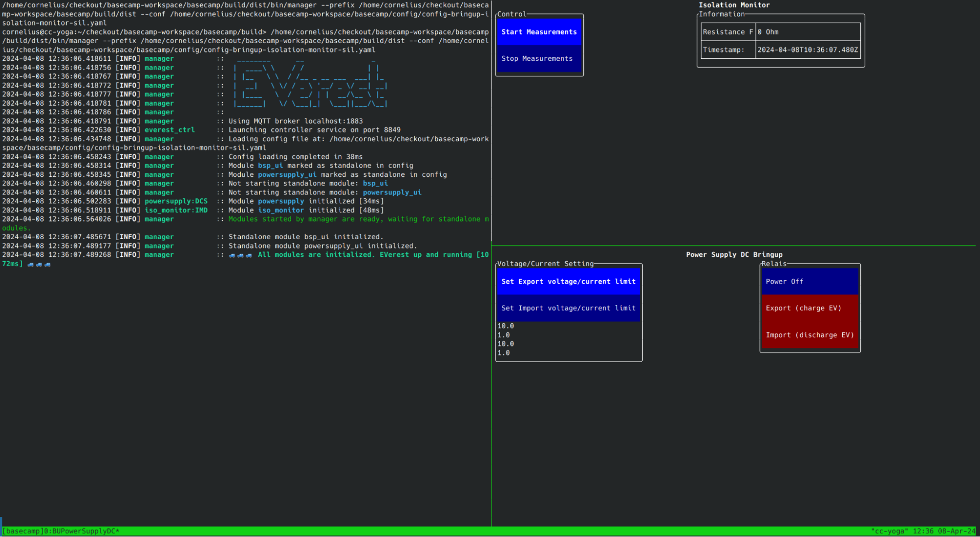Click the first 1.0 current input field
980x537 pixels.
pos(503,335)
